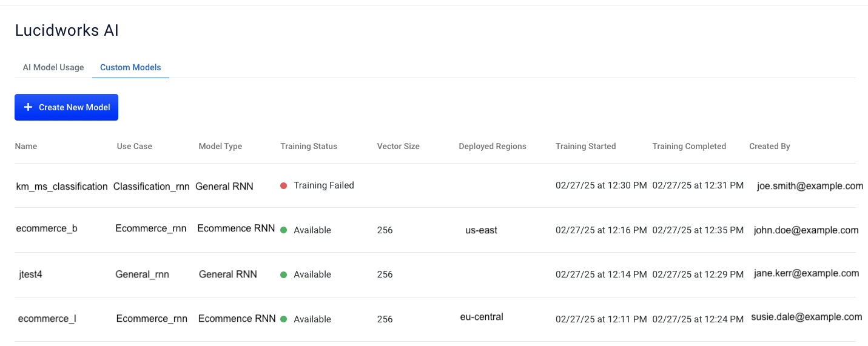This screenshot has width=868, height=346.
Task: Select the ecommerce_b model name
Action: click(x=47, y=228)
